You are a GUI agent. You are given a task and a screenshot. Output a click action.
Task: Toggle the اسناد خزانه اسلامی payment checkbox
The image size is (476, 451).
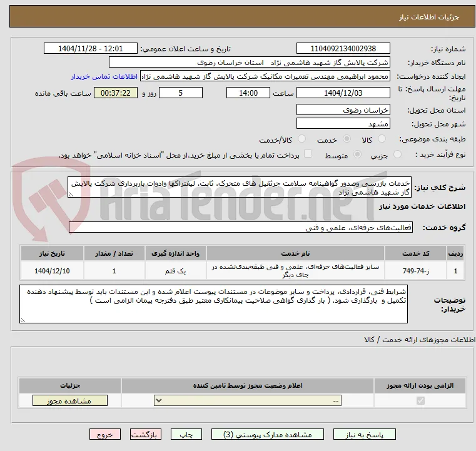point(308,154)
